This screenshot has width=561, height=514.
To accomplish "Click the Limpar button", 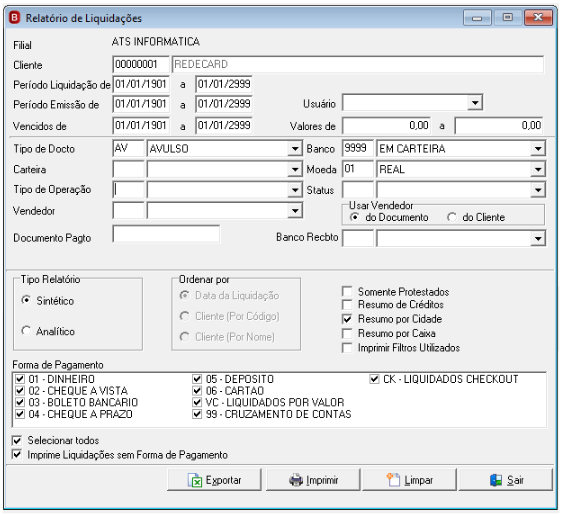I will coord(410,480).
